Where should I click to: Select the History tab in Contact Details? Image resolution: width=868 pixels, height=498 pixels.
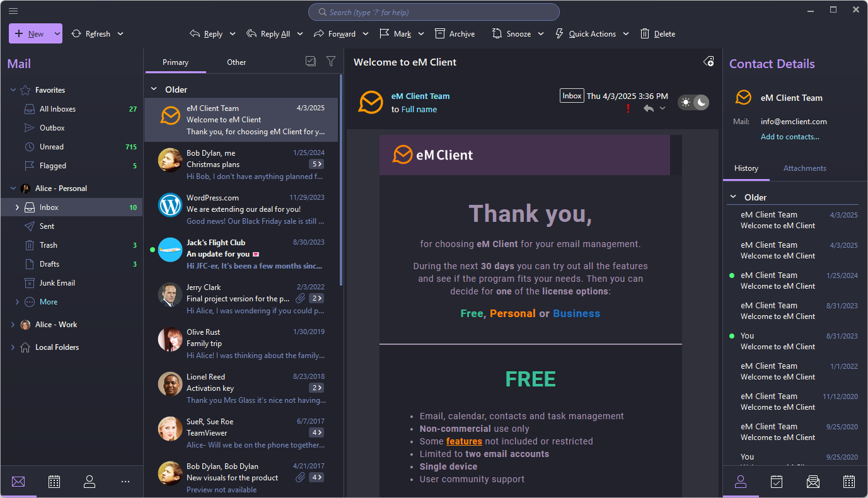746,168
